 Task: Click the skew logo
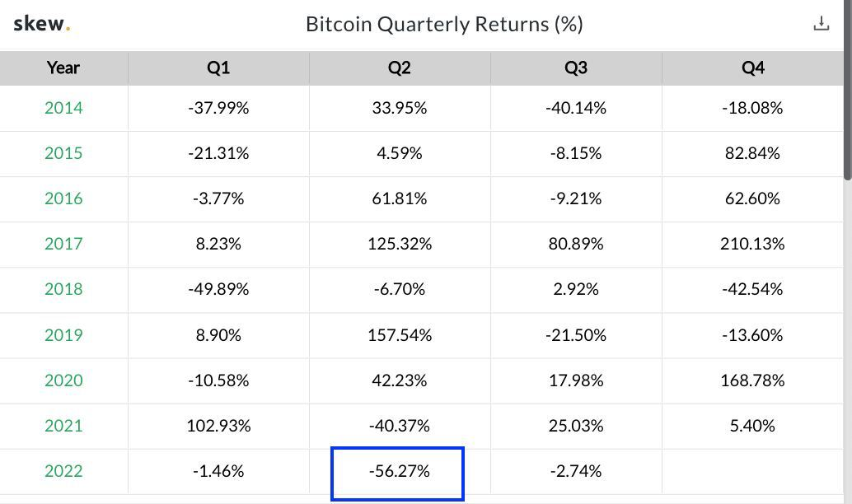39,23
